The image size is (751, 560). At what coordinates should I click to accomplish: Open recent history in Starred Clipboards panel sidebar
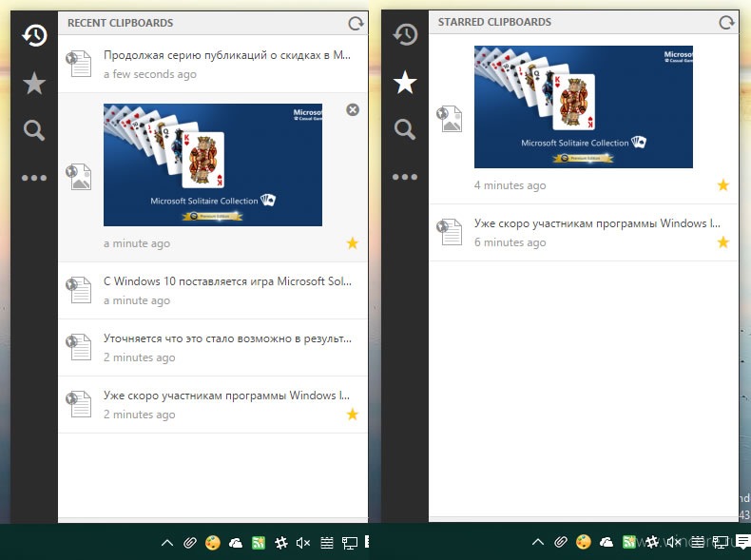405,34
